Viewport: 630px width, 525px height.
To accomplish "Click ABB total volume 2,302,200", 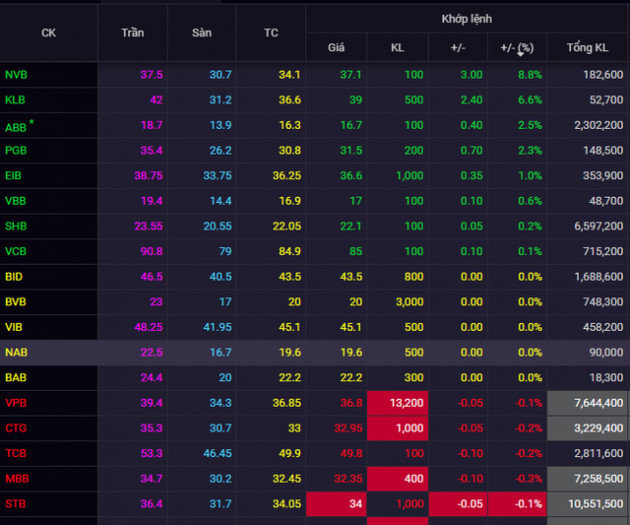I will click(598, 125).
